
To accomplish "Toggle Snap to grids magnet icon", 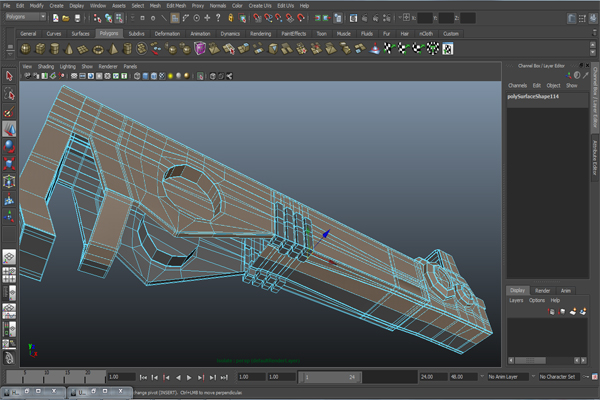I will (257, 18).
